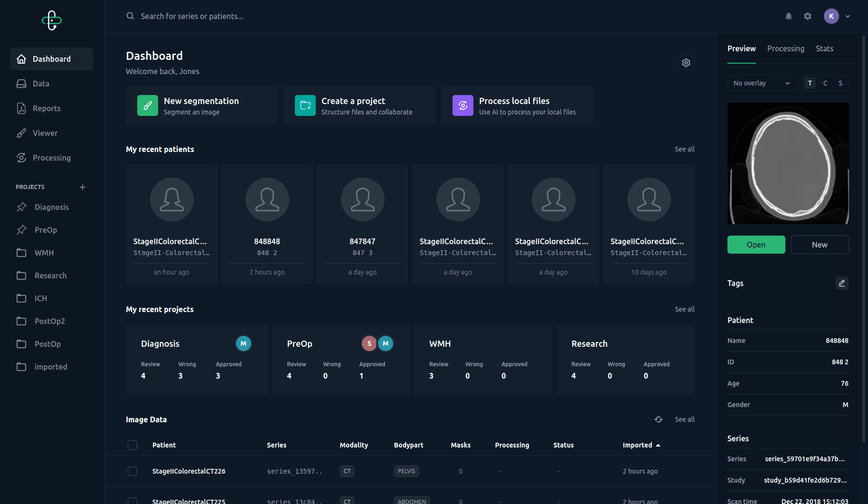Screen dimensions: 868x504
Task: Click the dashboard customize gear icon
Action: coord(686,63)
